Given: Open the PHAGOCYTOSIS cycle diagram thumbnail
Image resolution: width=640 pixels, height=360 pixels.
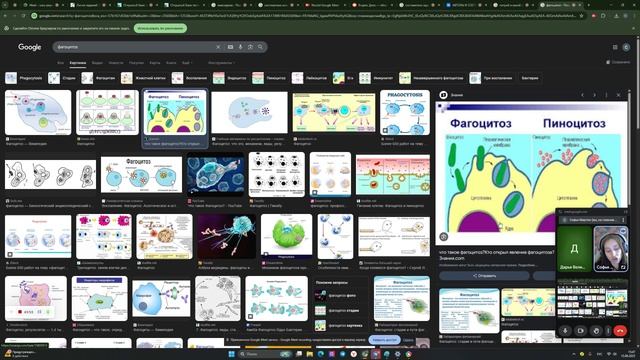Looking at the screenshot, I should click(404, 112).
